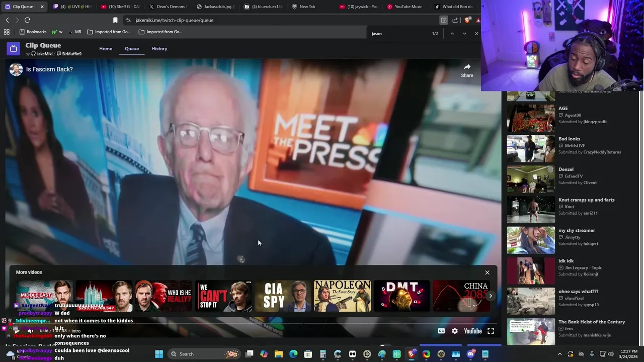Select the AGE clip by Agent00

point(571,117)
